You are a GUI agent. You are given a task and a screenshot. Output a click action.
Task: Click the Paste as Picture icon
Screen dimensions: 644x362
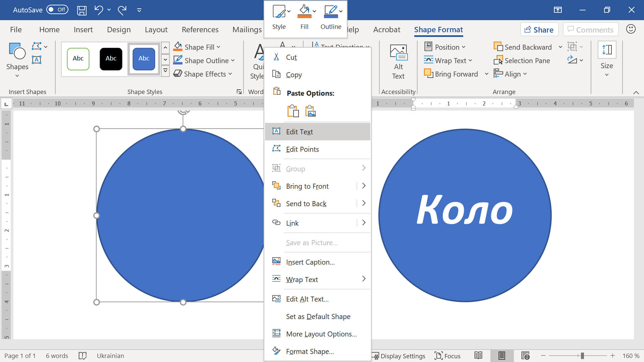point(311,111)
